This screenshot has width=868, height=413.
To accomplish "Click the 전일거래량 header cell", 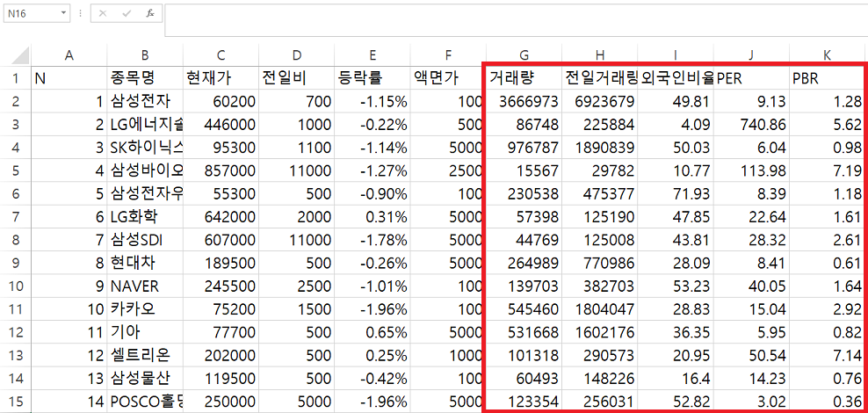I will (x=600, y=78).
